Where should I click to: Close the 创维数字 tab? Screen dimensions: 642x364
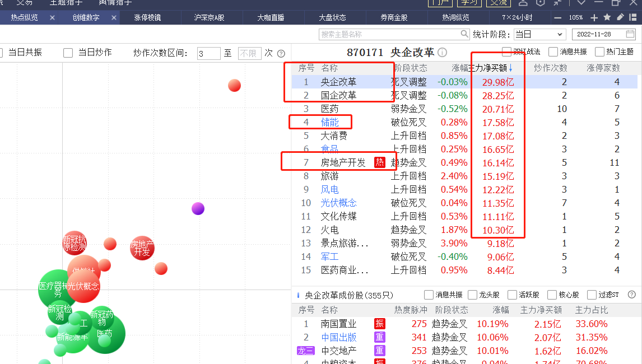pyautogui.click(x=114, y=17)
